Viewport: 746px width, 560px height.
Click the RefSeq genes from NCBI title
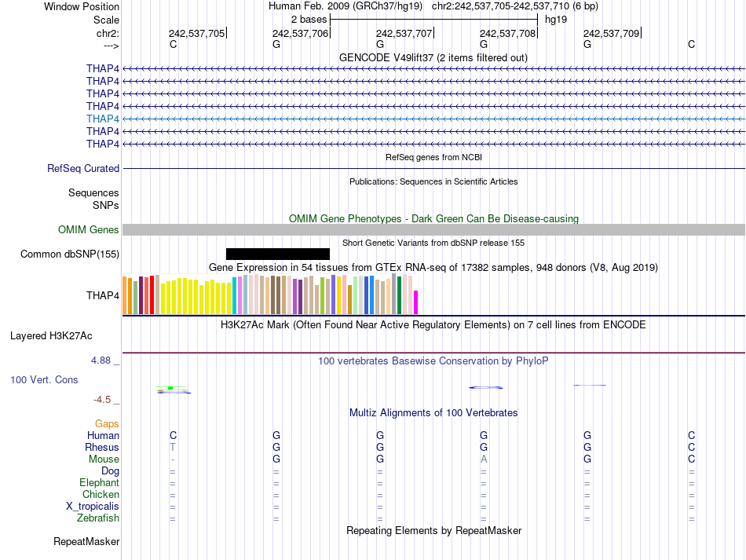pos(433,157)
